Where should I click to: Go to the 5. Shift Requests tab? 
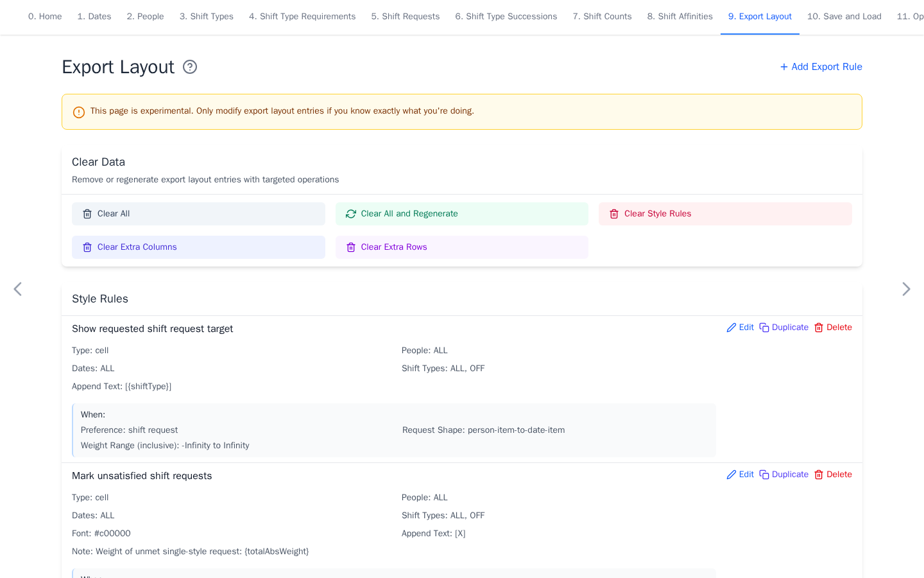click(x=406, y=17)
